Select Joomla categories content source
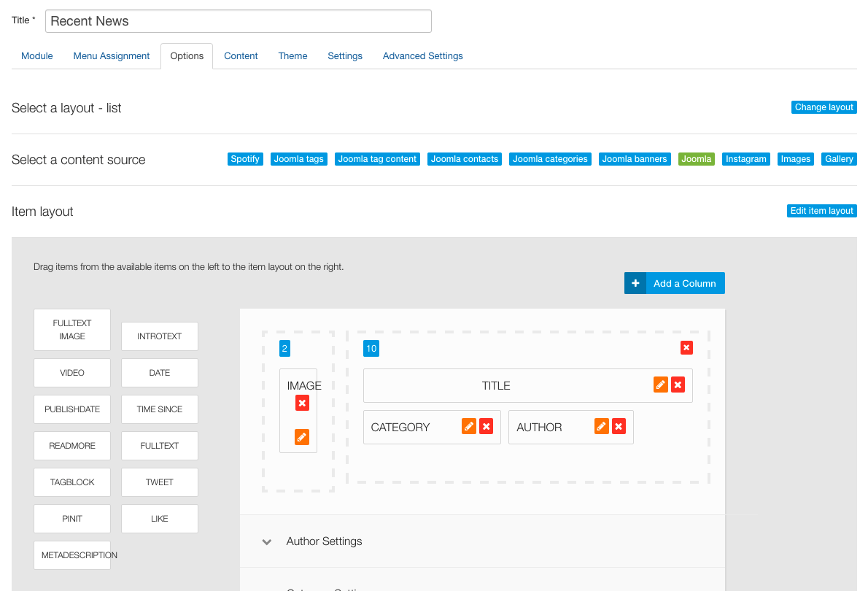This screenshot has width=868, height=591. [x=550, y=159]
